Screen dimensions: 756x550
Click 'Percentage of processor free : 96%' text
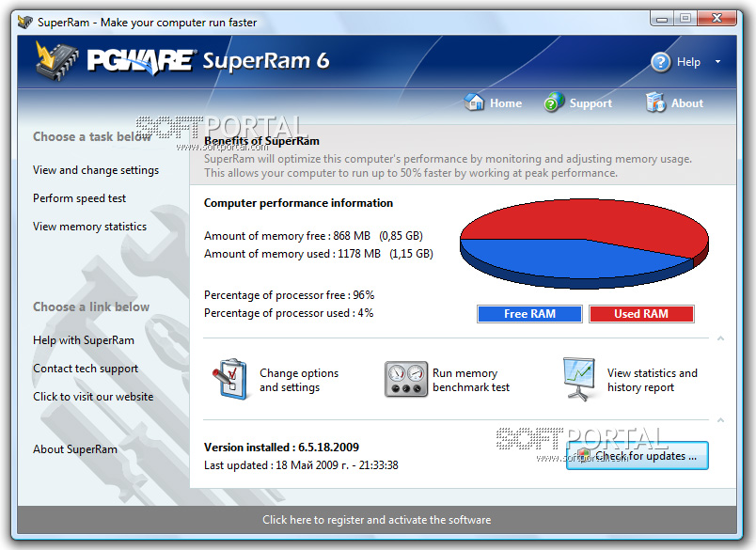click(x=290, y=295)
